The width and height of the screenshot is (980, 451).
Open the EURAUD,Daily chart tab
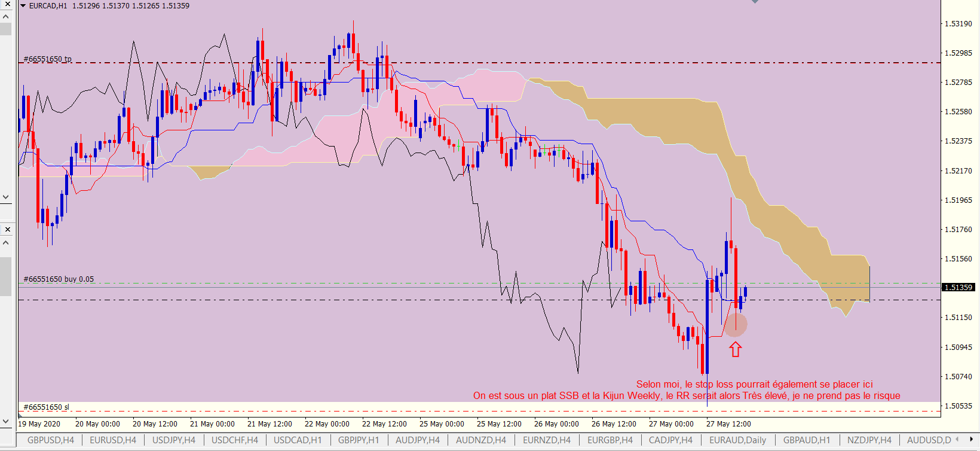737,440
